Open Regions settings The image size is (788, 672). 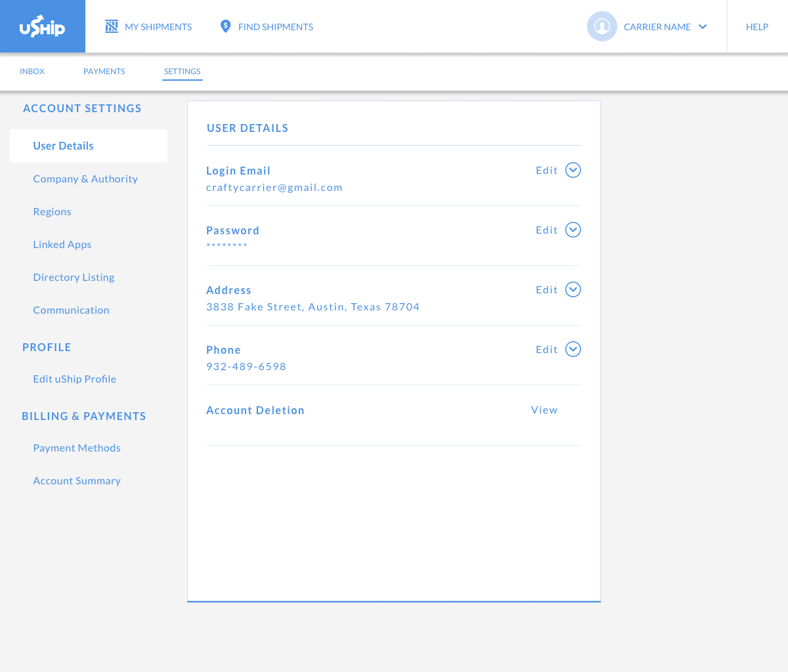(x=53, y=212)
